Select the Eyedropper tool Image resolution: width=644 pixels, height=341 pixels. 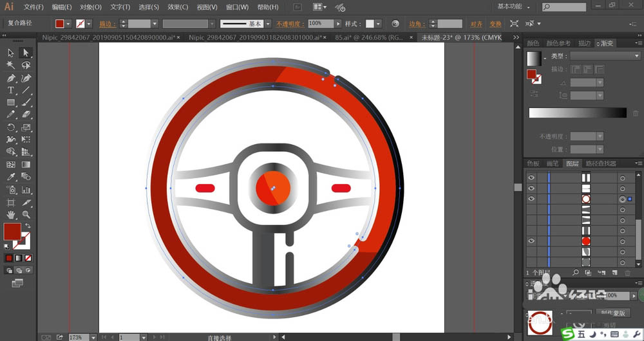pos(11,177)
